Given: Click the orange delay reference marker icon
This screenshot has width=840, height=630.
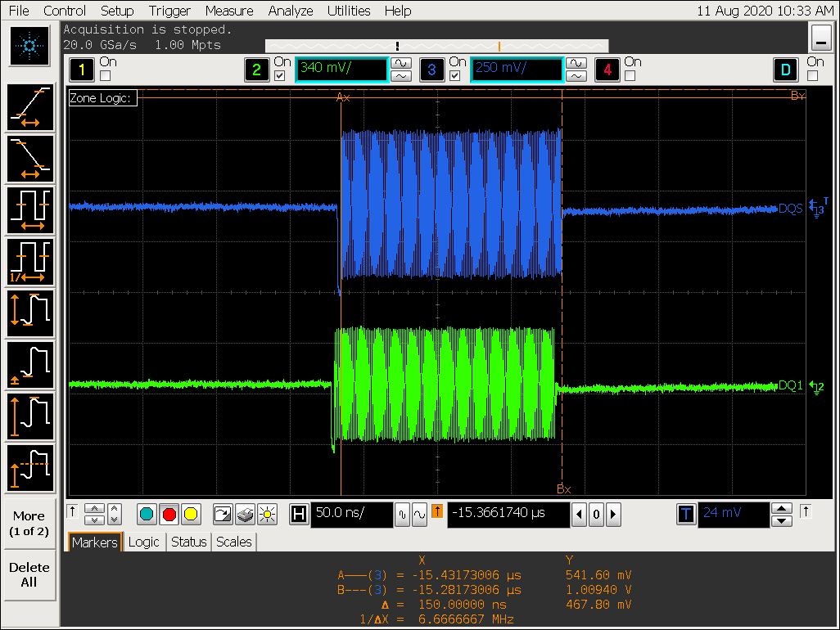Looking at the screenshot, I should click(x=437, y=511).
